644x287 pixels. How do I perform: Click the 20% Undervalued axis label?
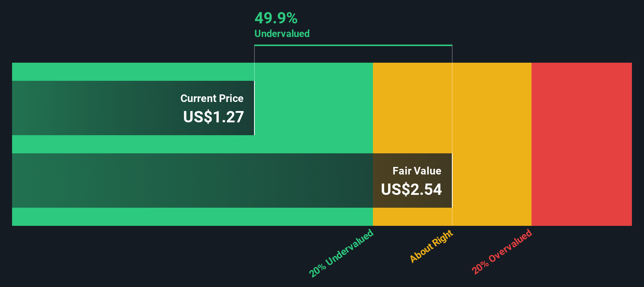(x=341, y=253)
